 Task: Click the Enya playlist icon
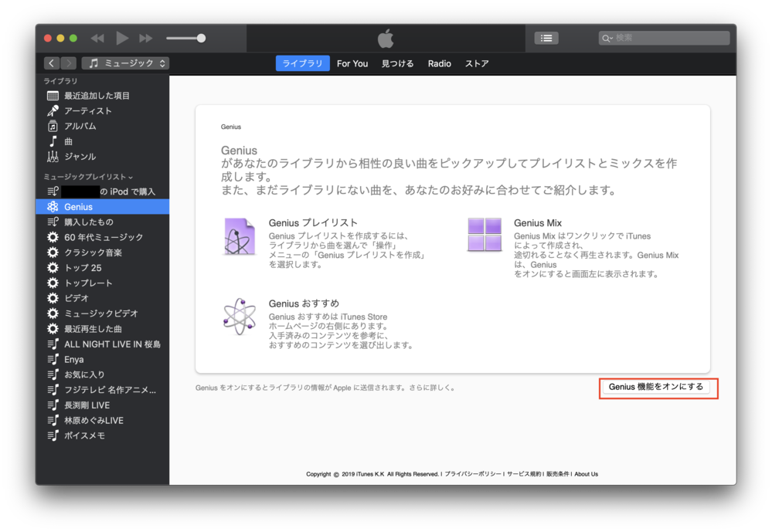[53, 359]
